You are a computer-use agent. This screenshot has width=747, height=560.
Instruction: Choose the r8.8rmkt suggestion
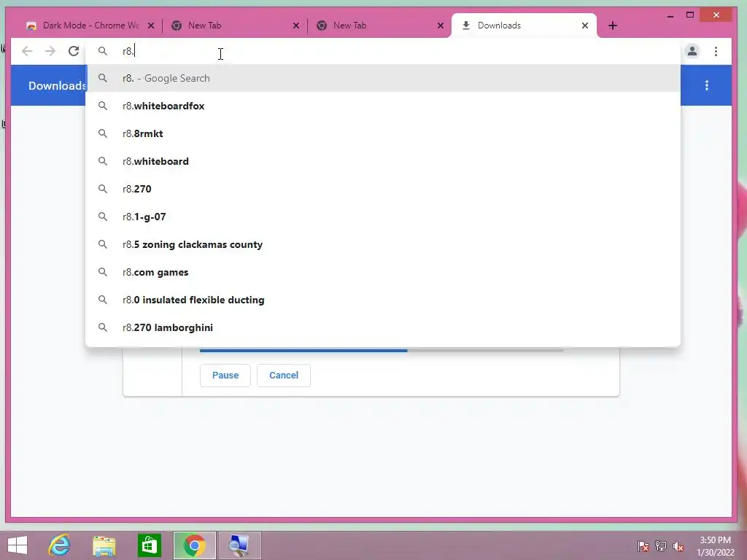pyautogui.click(x=382, y=133)
